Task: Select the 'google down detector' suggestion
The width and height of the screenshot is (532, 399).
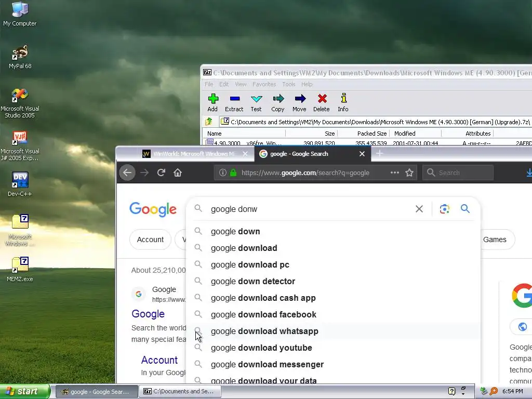Action: tap(333, 281)
